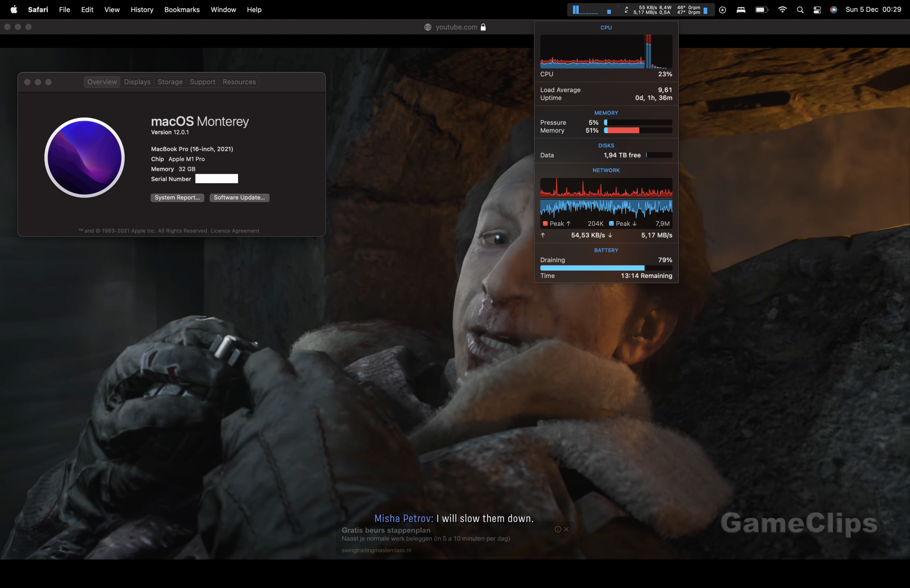Click the Apple logo menu

tap(14, 10)
